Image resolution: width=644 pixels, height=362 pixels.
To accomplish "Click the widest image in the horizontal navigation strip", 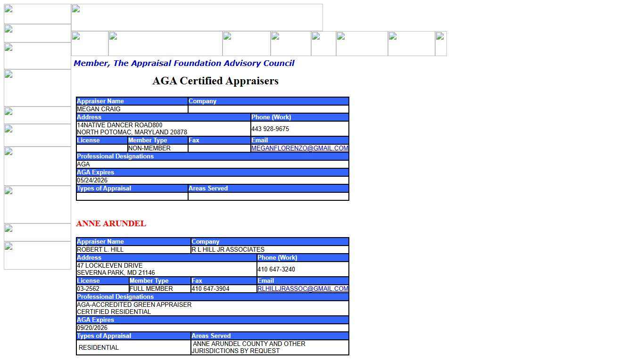I will pos(165,43).
